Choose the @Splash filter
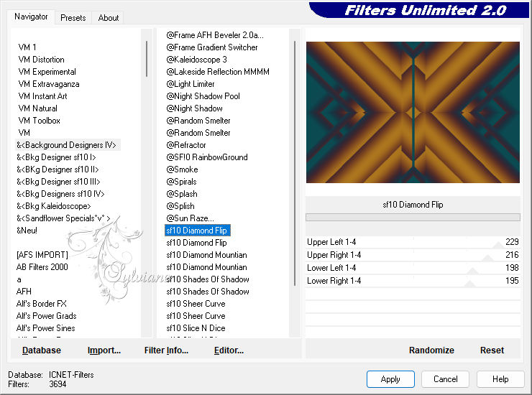 [182, 194]
